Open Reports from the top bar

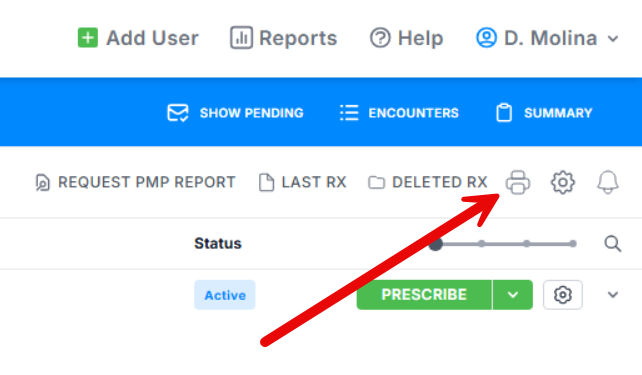(283, 38)
